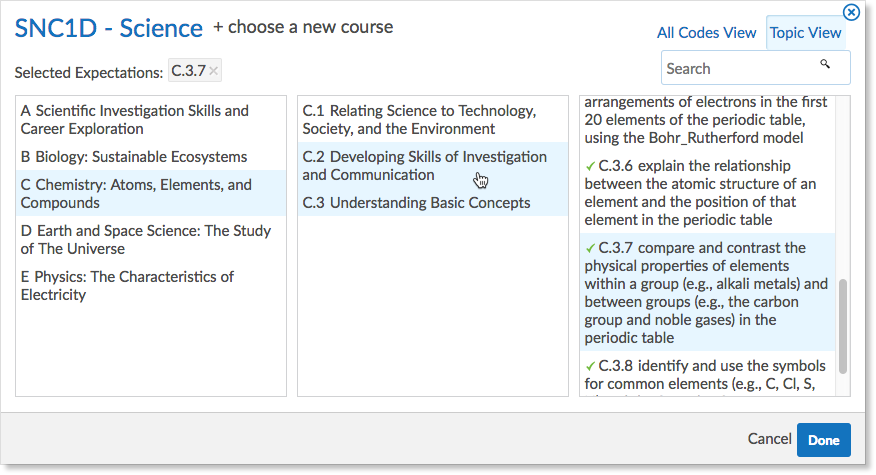This screenshot has width=876, height=475.
Task: Expand B Biology: Sustainable Ecosystems
Action: 151,156
